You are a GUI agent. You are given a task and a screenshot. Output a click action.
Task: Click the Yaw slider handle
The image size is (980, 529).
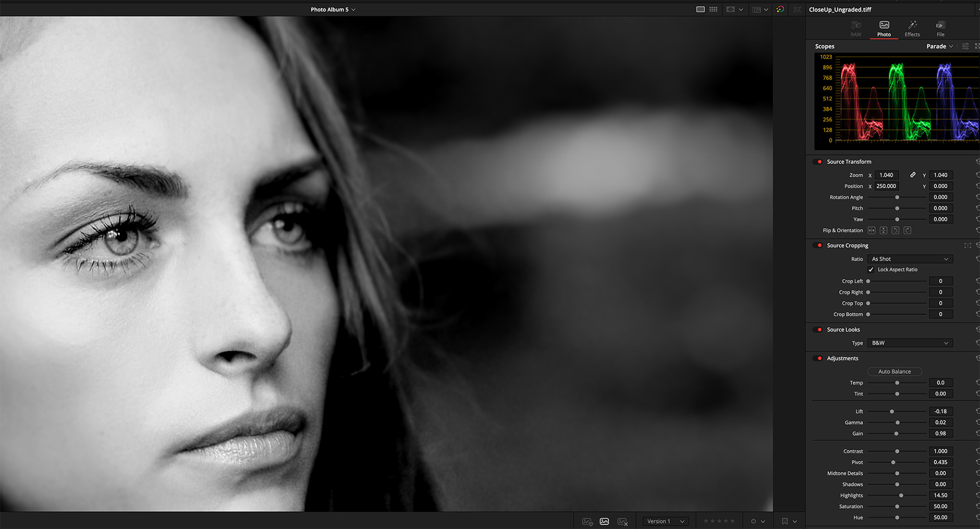[897, 220]
